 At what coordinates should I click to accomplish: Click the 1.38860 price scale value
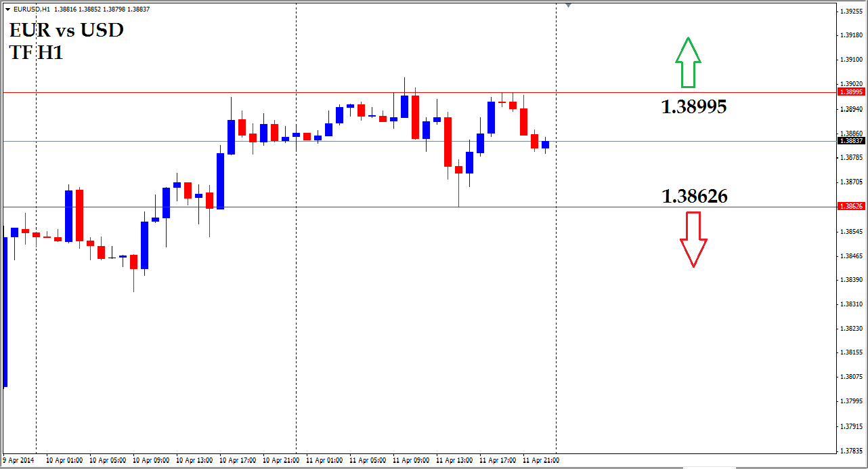[851, 134]
